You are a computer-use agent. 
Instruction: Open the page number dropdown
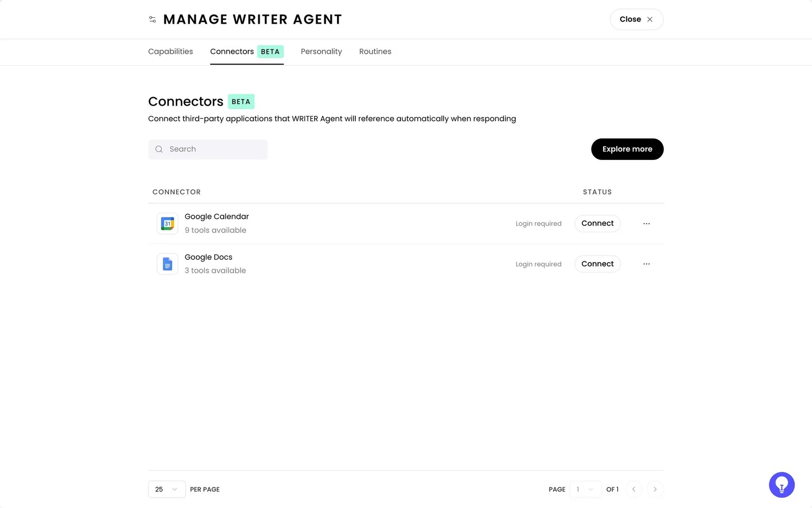(585, 489)
